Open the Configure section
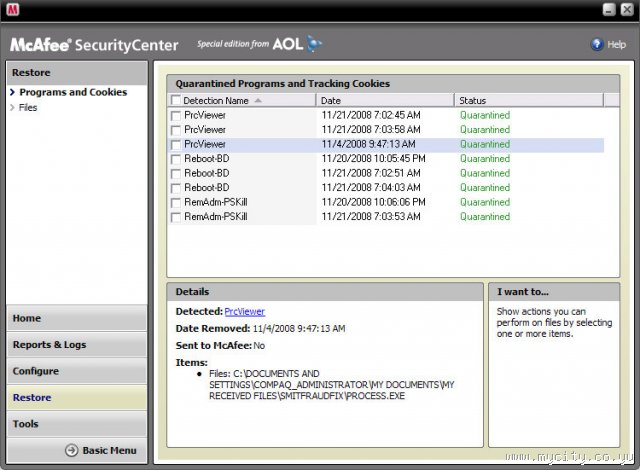This screenshot has height=470, width=640. pyautogui.click(x=77, y=371)
